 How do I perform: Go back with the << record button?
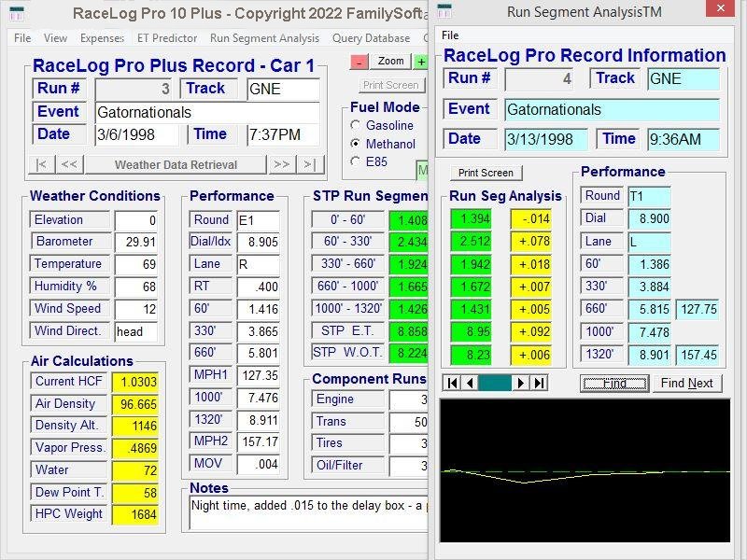pyautogui.click(x=69, y=165)
